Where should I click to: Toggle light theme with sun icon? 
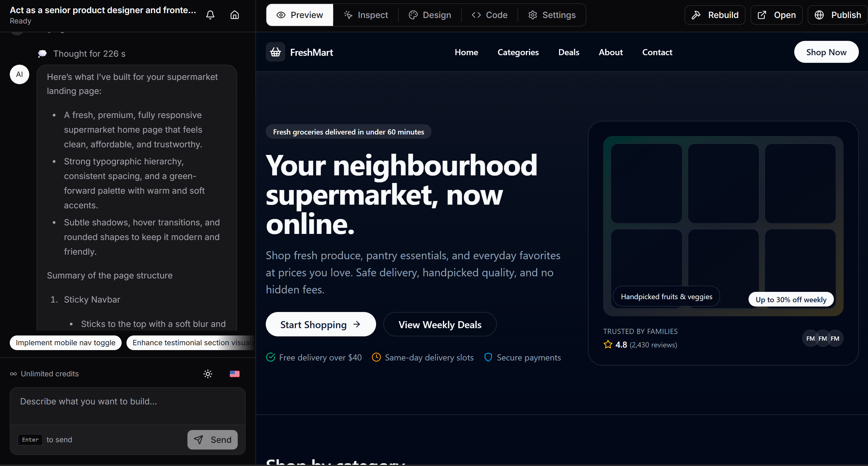(x=208, y=374)
